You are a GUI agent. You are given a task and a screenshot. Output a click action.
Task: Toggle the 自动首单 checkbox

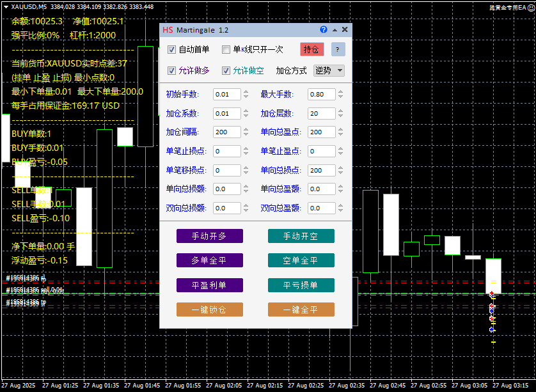pos(171,50)
